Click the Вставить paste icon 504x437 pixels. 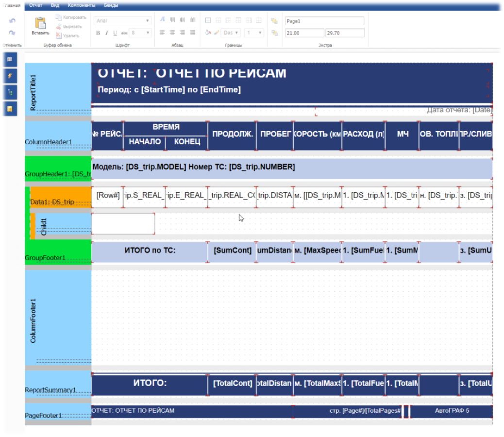40,23
